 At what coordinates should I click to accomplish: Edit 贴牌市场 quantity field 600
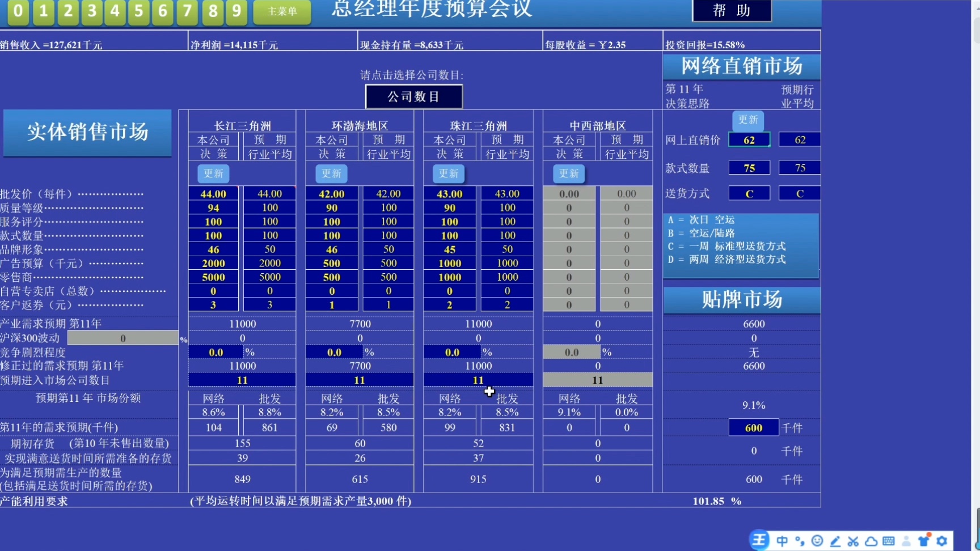pos(754,428)
